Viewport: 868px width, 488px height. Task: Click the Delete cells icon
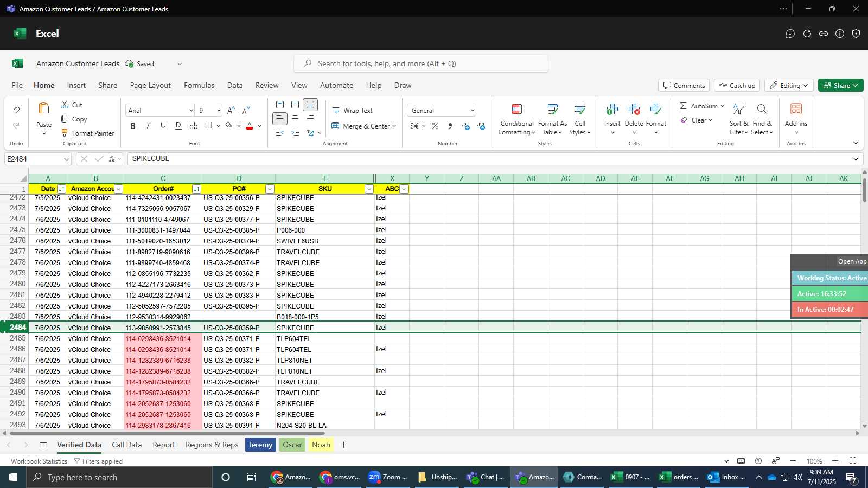point(634,110)
